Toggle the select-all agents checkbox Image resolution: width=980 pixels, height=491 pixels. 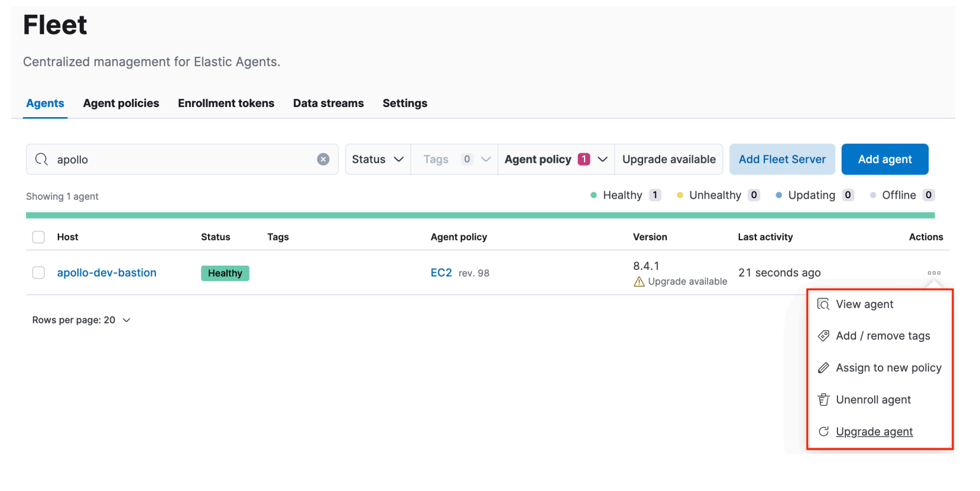(38, 237)
